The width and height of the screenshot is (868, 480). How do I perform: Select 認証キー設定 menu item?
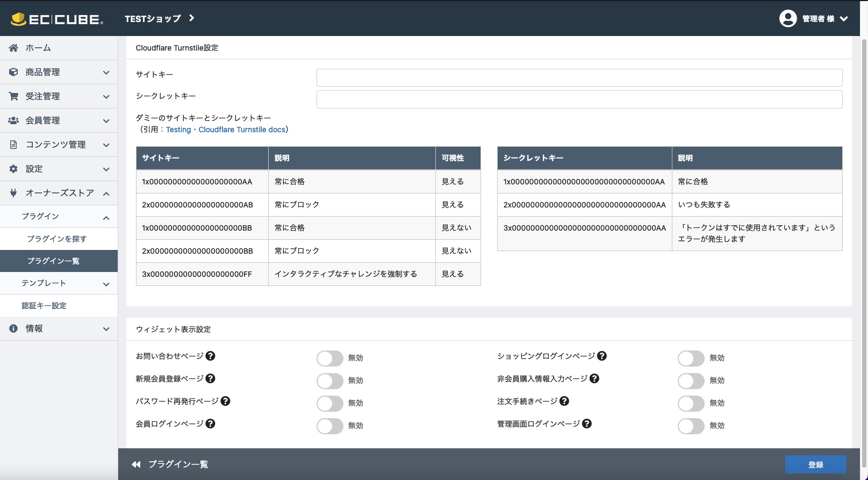coord(44,305)
